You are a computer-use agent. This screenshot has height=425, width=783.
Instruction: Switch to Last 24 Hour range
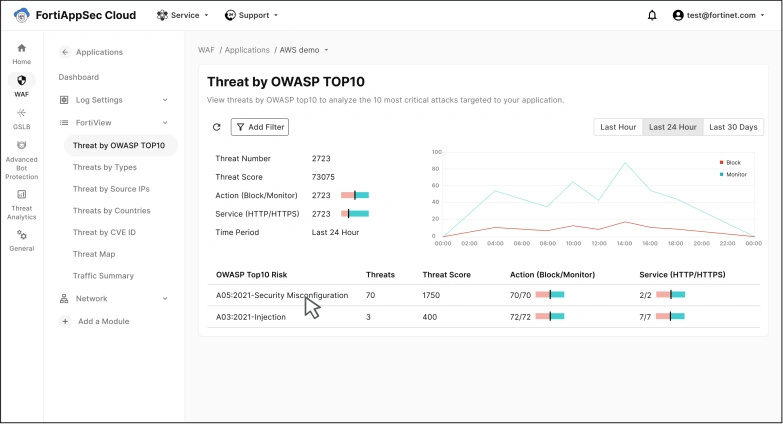pyautogui.click(x=670, y=127)
